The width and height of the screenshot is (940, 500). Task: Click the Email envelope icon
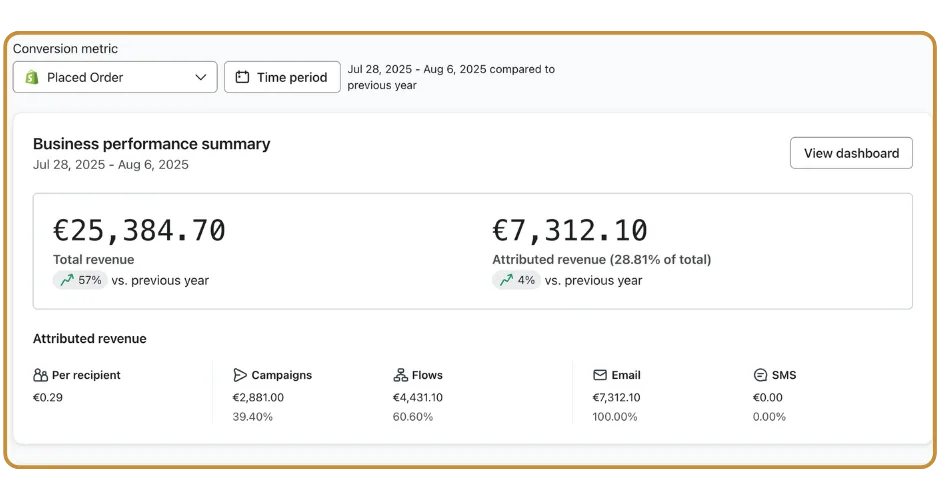click(600, 375)
